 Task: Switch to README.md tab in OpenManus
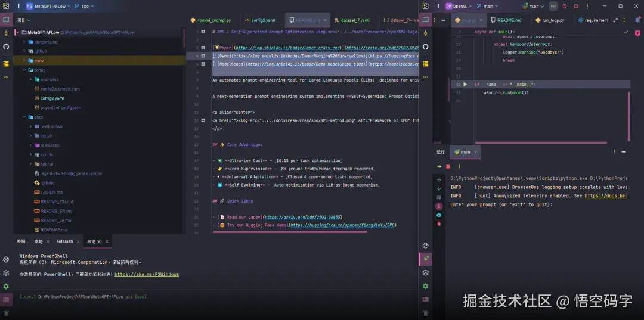pos(505,20)
